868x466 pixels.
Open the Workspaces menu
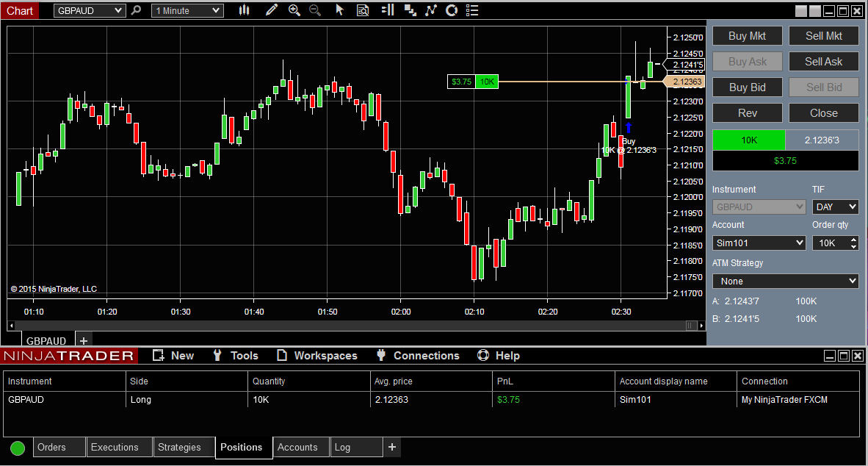click(x=317, y=356)
